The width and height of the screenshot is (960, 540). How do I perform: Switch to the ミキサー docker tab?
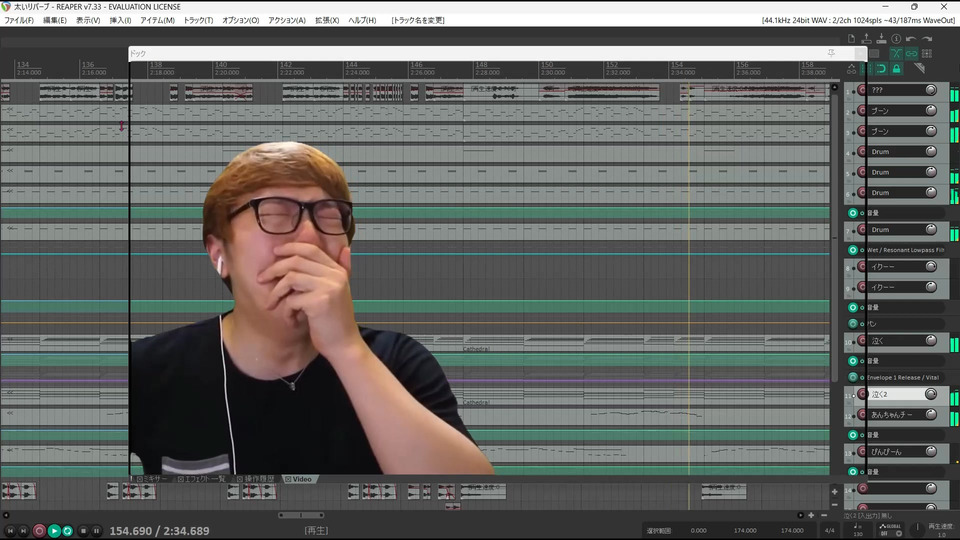[x=151, y=479]
